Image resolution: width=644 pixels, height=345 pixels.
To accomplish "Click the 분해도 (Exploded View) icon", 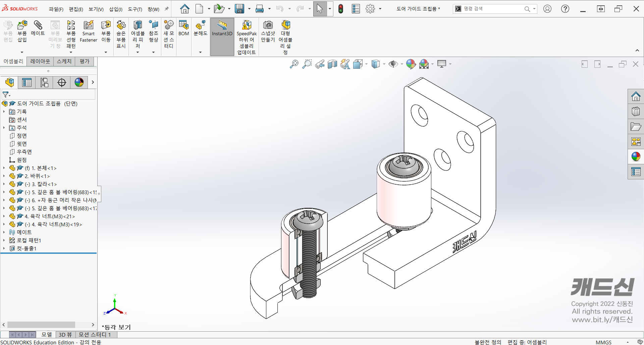I will coord(201,25).
